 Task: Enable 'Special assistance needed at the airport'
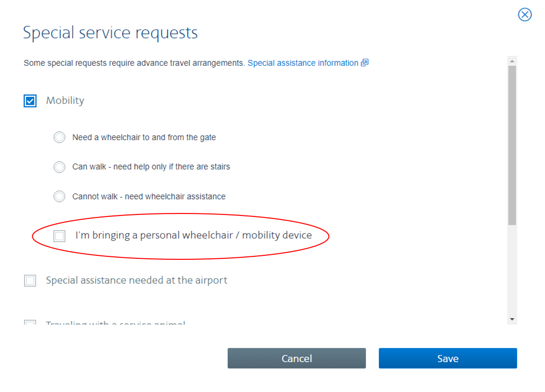pos(30,281)
